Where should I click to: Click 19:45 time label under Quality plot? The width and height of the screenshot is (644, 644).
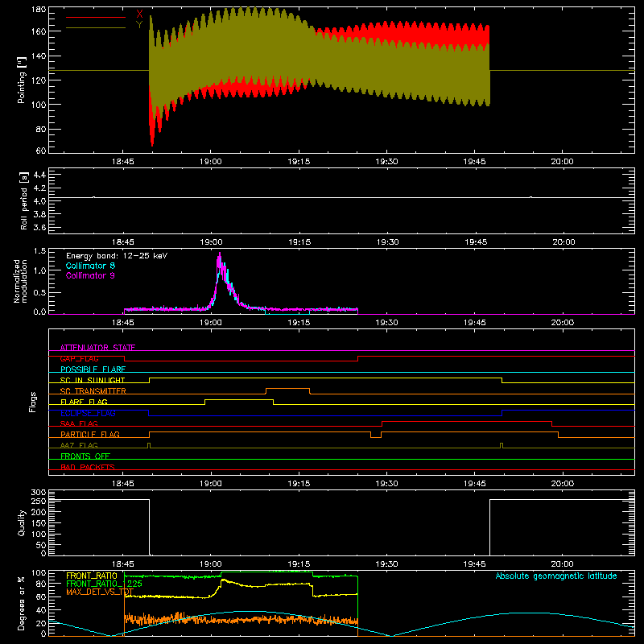coord(474,564)
